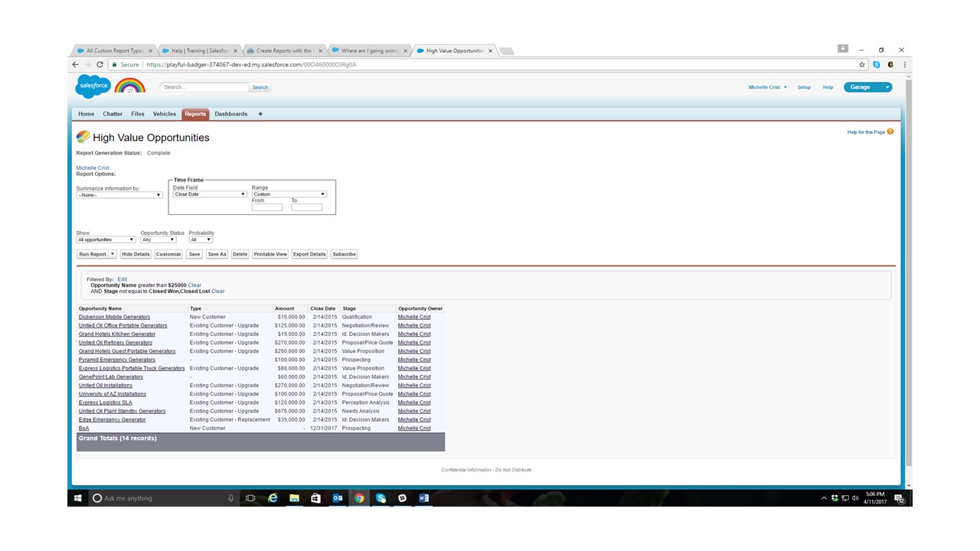980x551 pixels.
Task: Click the Task View taskbar icon
Action: pos(250,498)
